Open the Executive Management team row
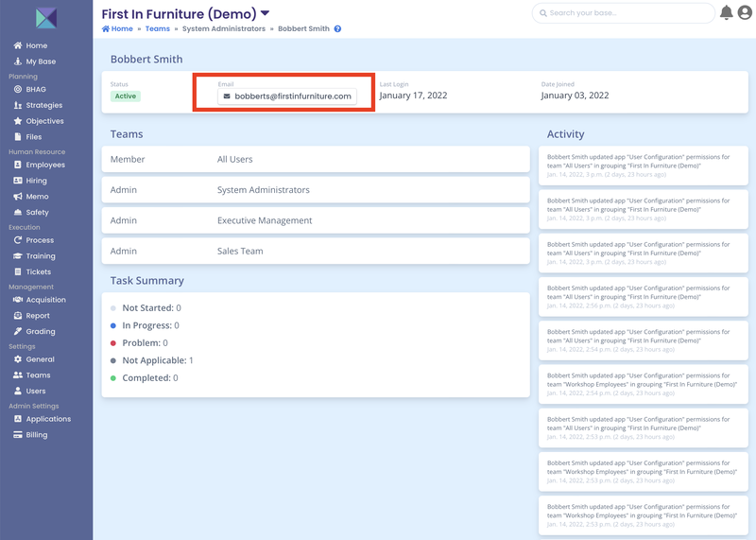 [x=316, y=220]
